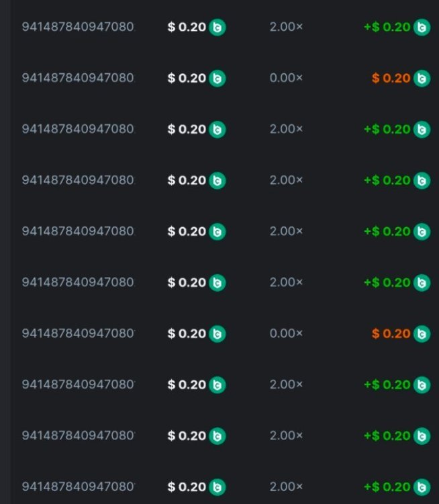The image size is (439, 504).
Task: Click the coin icon beside the second orange loss amount
Action: [x=422, y=334]
